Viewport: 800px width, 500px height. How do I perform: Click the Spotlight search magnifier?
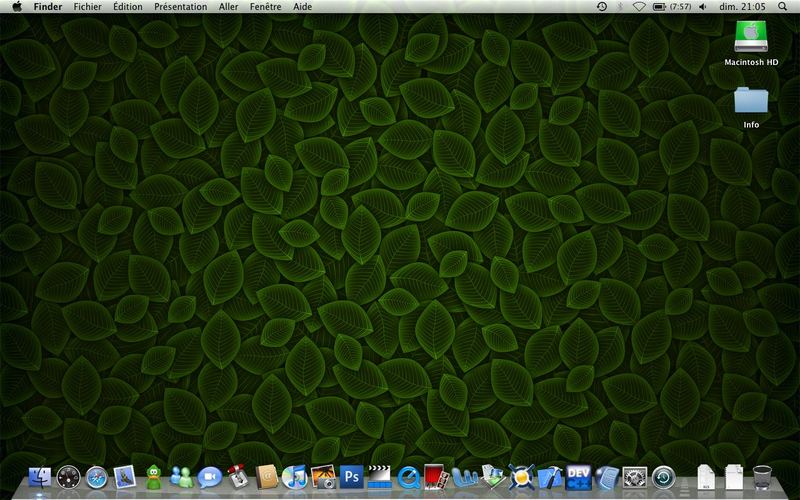coord(785,7)
